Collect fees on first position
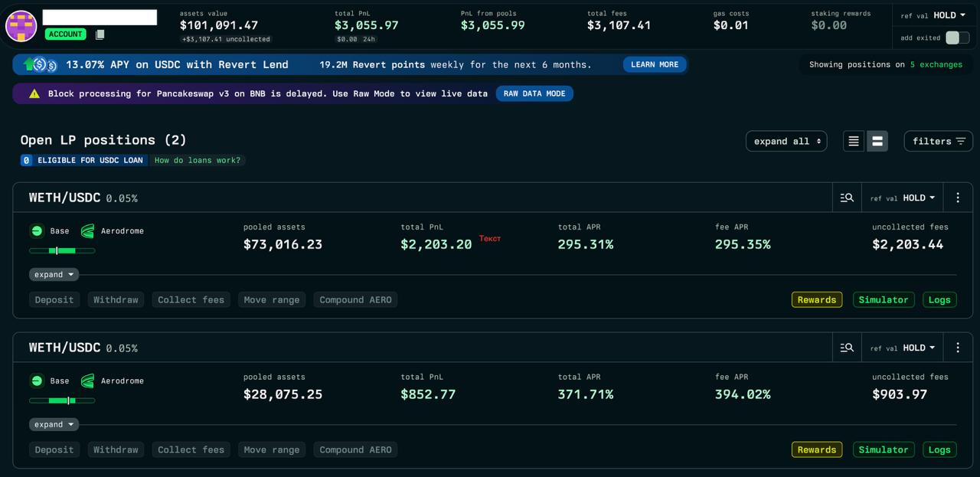The image size is (980, 477). [191, 299]
